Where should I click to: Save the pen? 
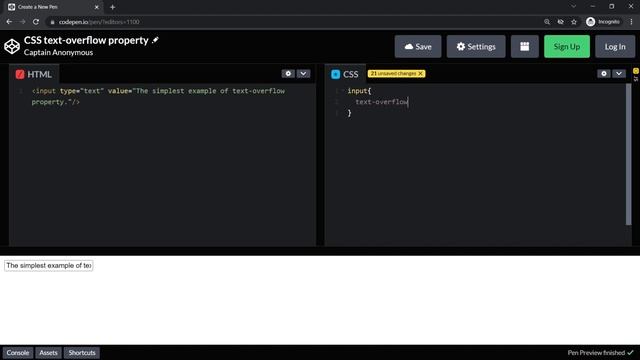418,47
